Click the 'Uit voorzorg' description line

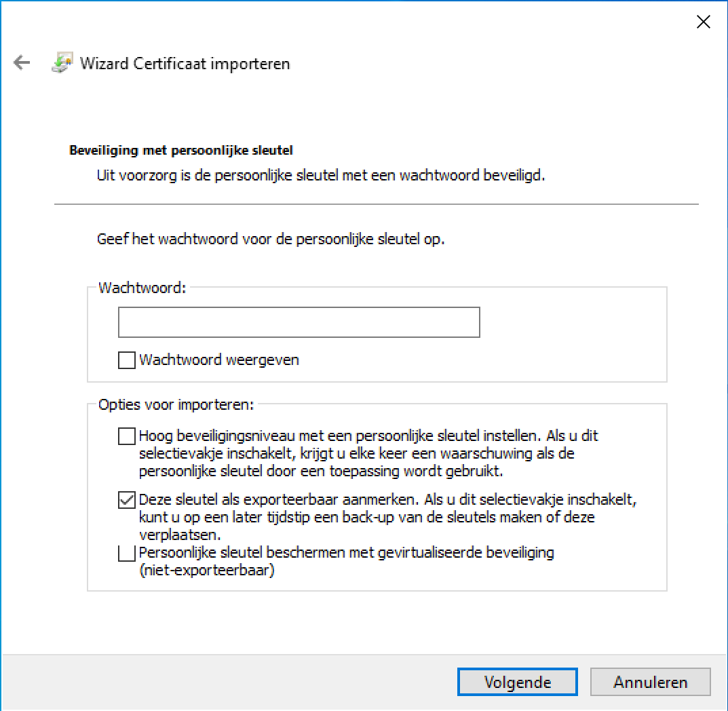click(320, 175)
